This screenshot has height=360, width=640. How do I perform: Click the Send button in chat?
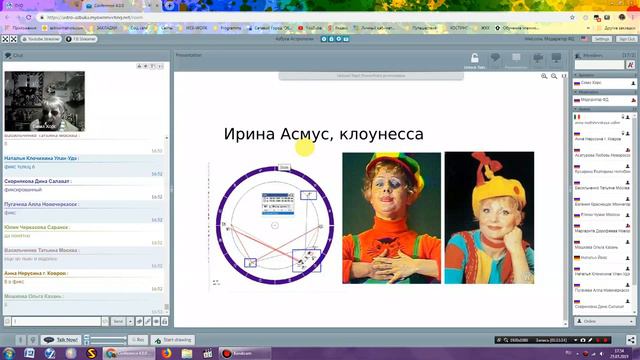point(118,322)
